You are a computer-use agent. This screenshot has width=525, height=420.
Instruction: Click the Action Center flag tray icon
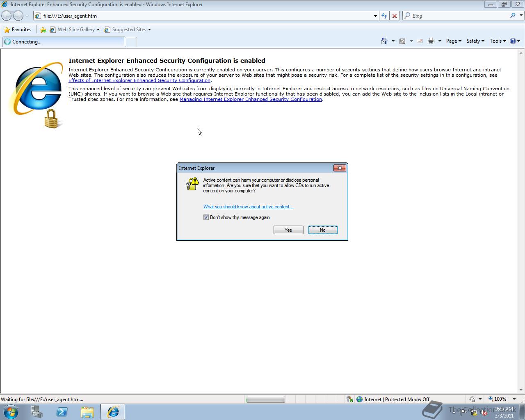click(463, 413)
